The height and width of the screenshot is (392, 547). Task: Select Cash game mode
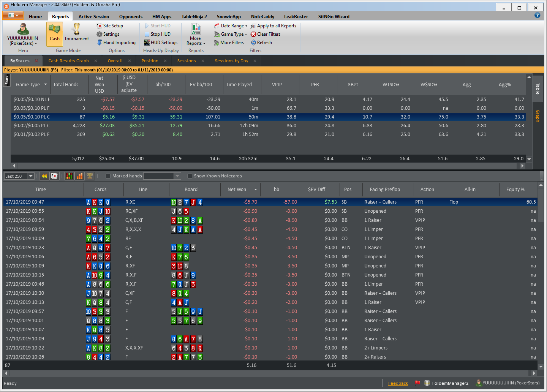tap(55, 34)
